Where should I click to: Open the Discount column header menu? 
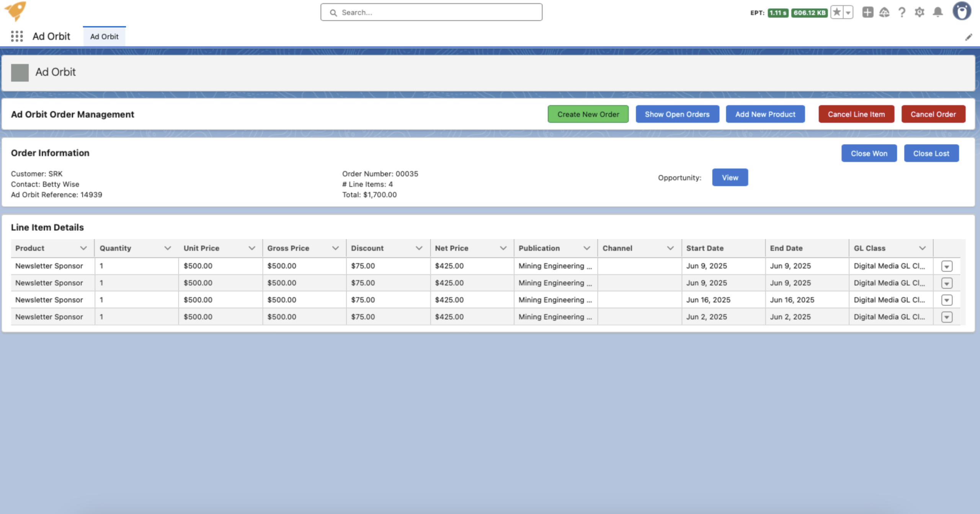[419, 248]
